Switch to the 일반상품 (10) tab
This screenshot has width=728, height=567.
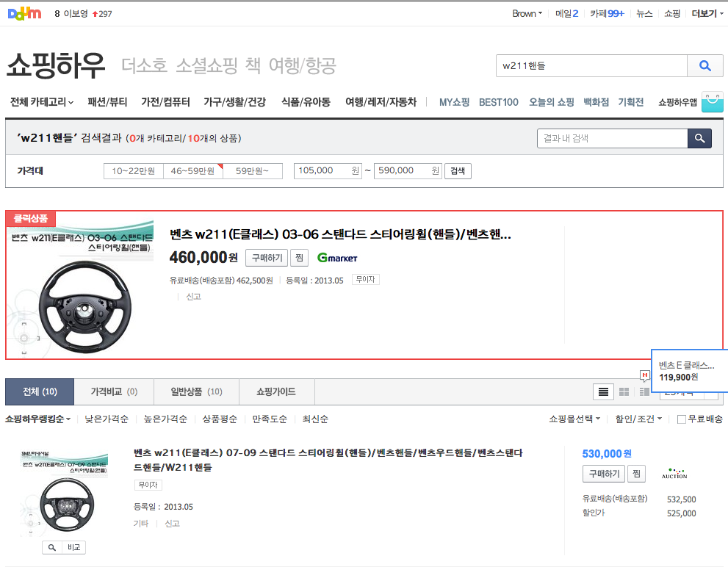tap(196, 392)
